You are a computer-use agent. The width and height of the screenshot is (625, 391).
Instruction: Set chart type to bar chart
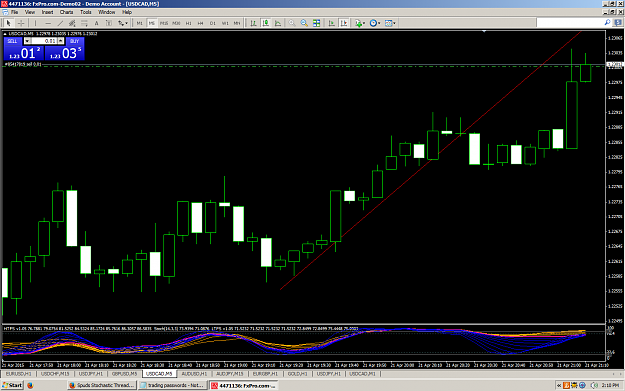click(x=253, y=23)
